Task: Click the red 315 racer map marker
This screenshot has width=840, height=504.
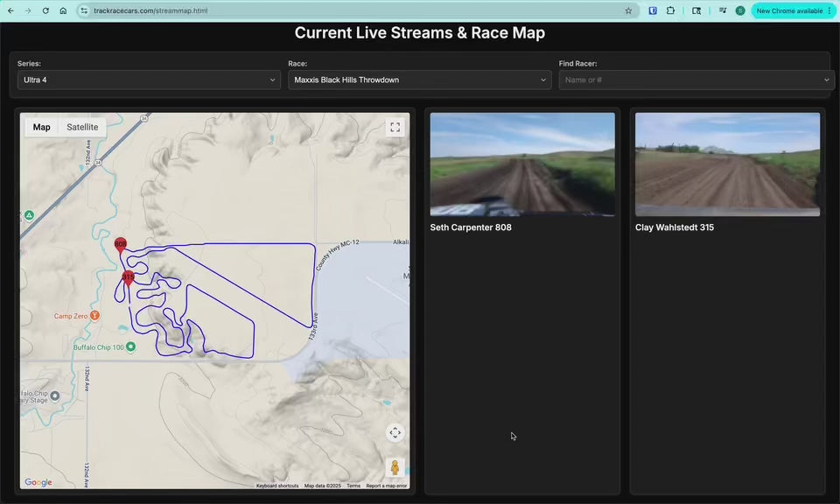Action: (x=129, y=278)
